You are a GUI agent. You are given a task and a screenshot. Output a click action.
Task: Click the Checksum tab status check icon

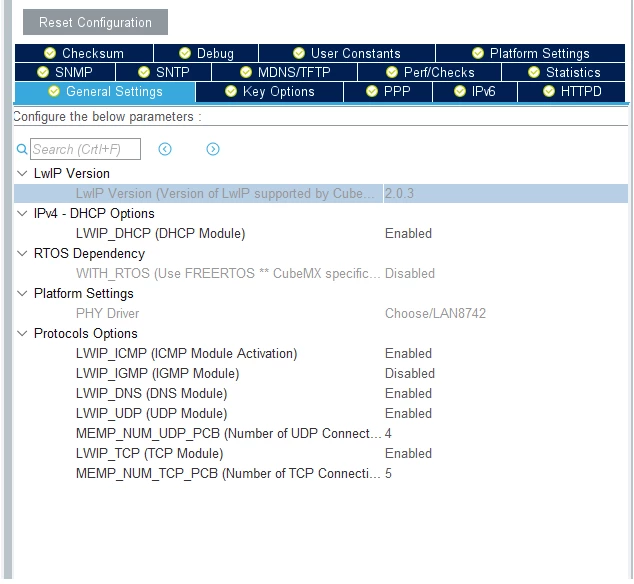pyautogui.click(x=50, y=53)
